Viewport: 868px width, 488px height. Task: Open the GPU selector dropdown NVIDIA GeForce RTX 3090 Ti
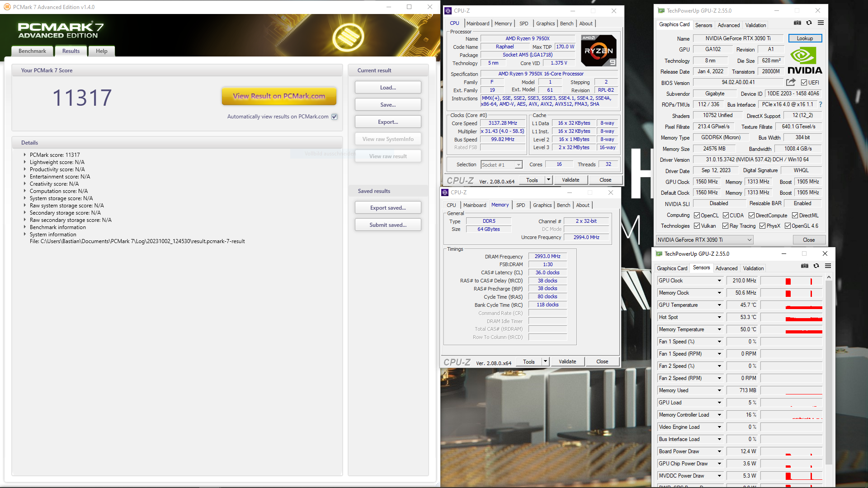704,240
